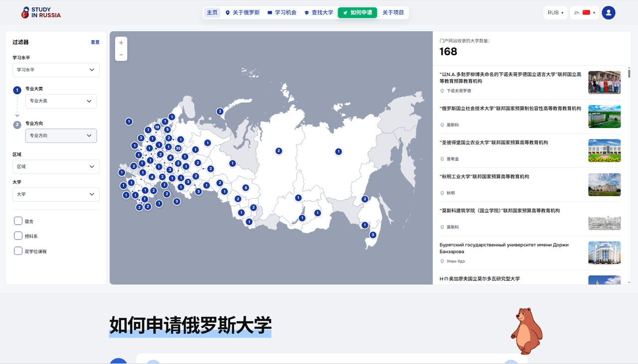Click the 重置 filter reset link
Image resolution: width=638 pixels, height=364 pixels.
point(95,42)
